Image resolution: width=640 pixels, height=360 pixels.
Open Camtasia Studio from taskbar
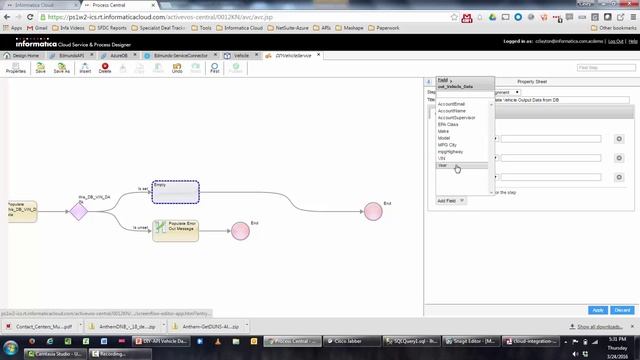click(x=55, y=354)
